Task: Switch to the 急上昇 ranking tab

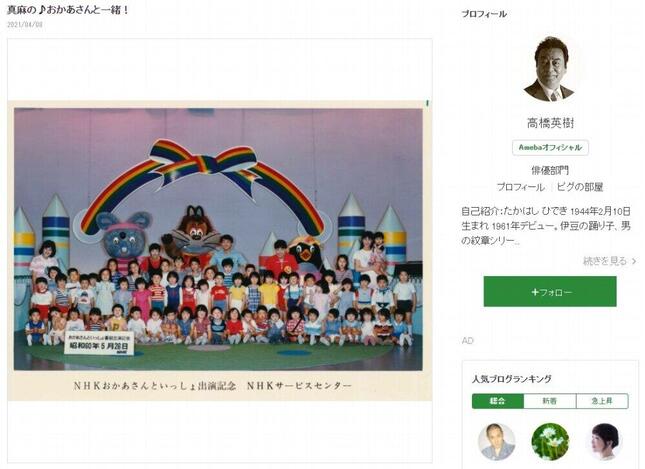Action: pyautogui.click(x=602, y=401)
